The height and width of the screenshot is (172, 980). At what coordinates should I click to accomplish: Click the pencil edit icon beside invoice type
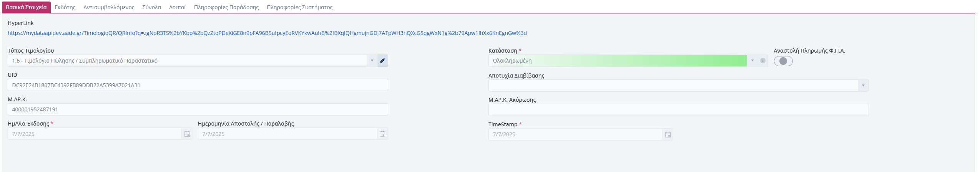coord(382,61)
